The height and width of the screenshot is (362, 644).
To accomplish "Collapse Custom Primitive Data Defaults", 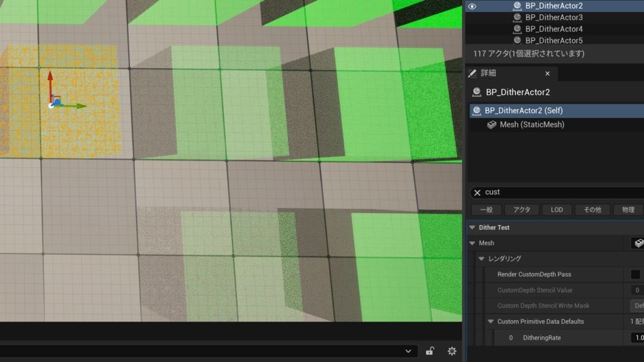I will coord(490,322).
